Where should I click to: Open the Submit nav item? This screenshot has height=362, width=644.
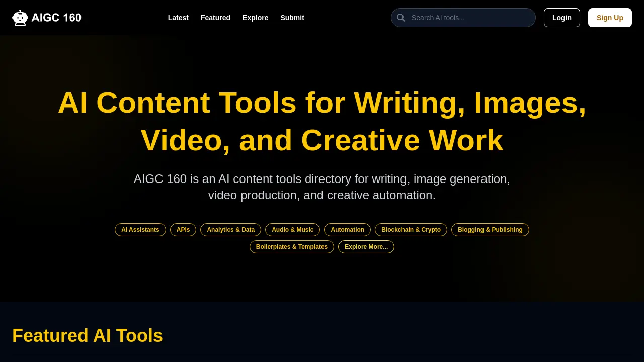pos(292,18)
